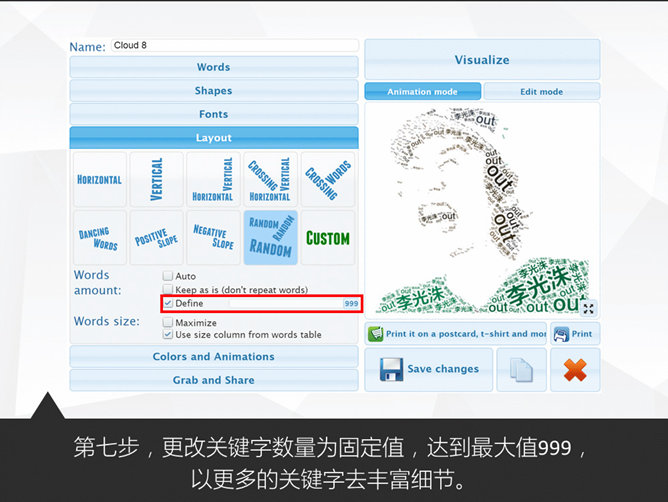Select the Dancing Words layout
This screenshot has width=668, height=502.
pos(100,238)
